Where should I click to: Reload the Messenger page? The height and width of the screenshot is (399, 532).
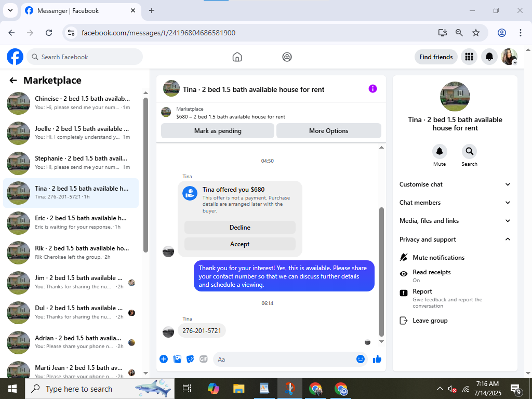tap(49, 33)
